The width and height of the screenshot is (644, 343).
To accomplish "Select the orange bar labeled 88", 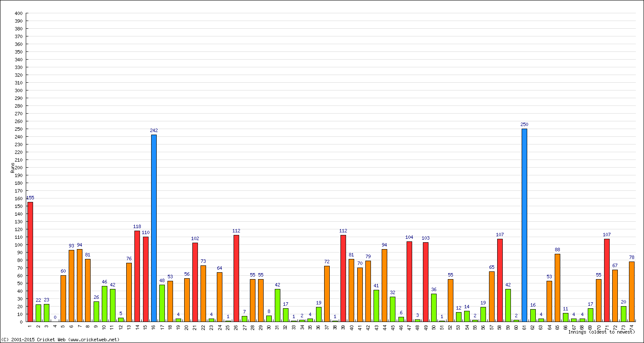I will (557, 288).
